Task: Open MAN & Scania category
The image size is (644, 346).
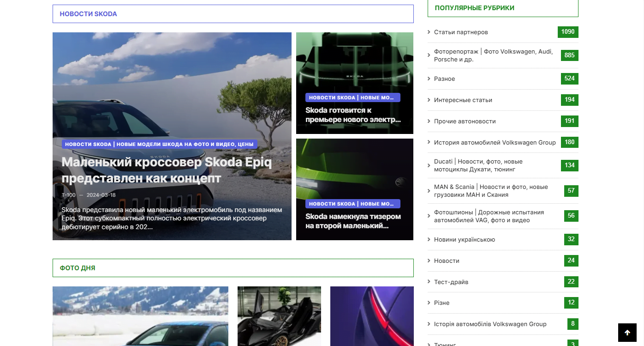Action: [491, 191]
